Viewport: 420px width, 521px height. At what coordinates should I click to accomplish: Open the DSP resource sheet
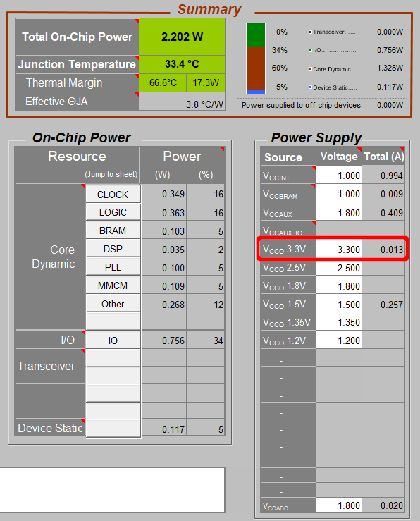113,249
